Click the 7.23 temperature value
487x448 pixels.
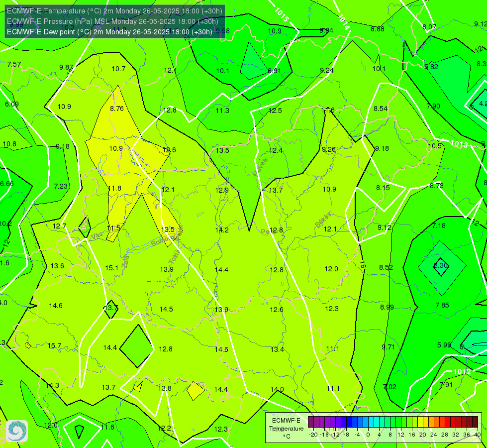[x=61, y=186]
